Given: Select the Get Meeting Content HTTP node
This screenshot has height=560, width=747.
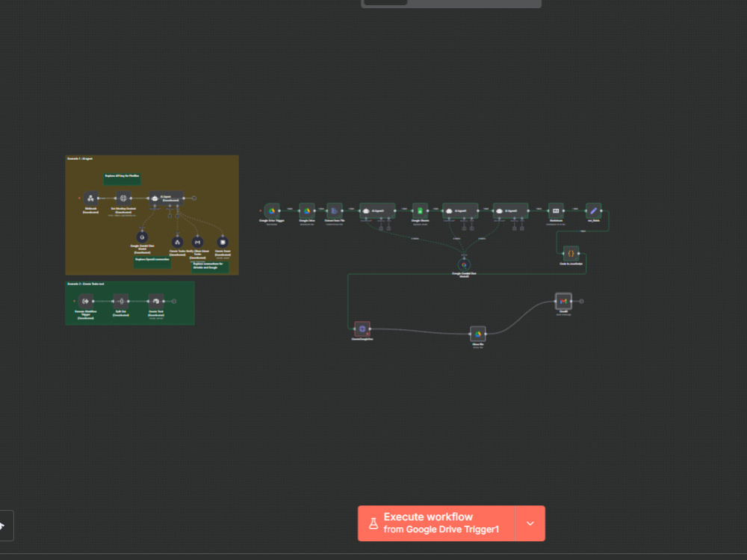Looking at the screenshot, I should point(123,198).
